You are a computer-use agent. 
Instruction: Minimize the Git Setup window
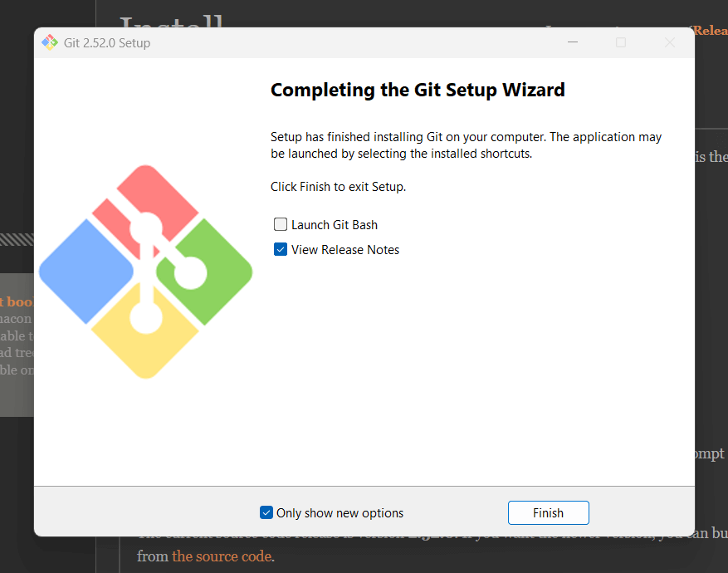(x=572, y=42)
